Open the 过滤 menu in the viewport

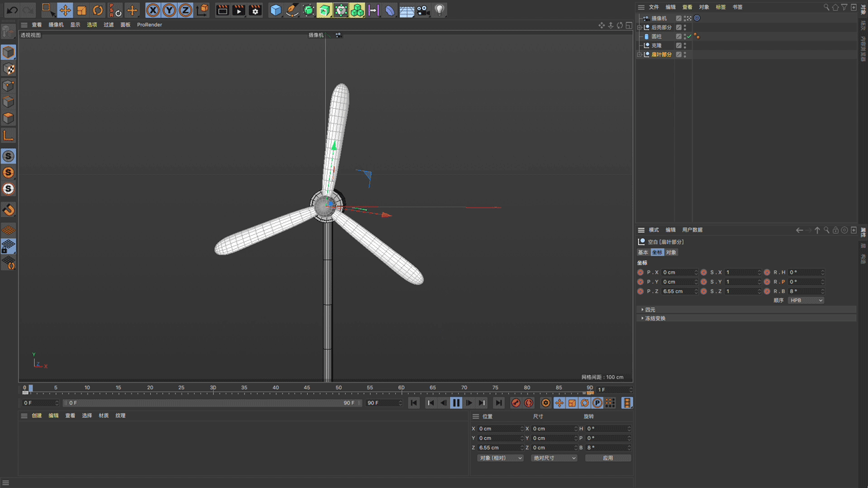pyautogui.click(x=108, y=25)
